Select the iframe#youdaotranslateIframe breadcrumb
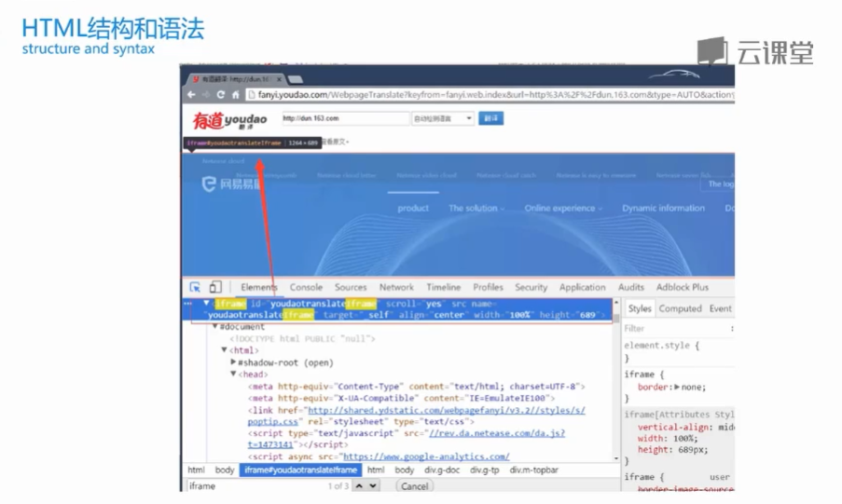 [x=300, y=470]
